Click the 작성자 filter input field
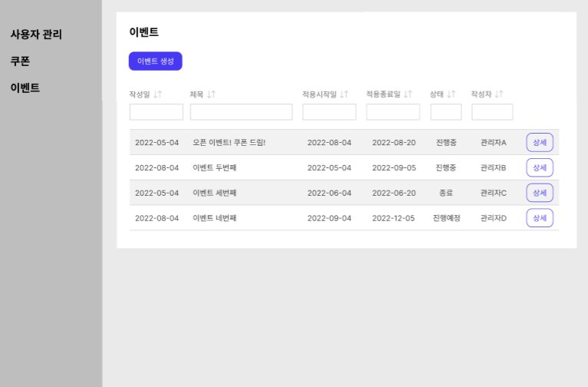Image resolution: width=588 pixels, height=387 pixels. pos(492,112)
